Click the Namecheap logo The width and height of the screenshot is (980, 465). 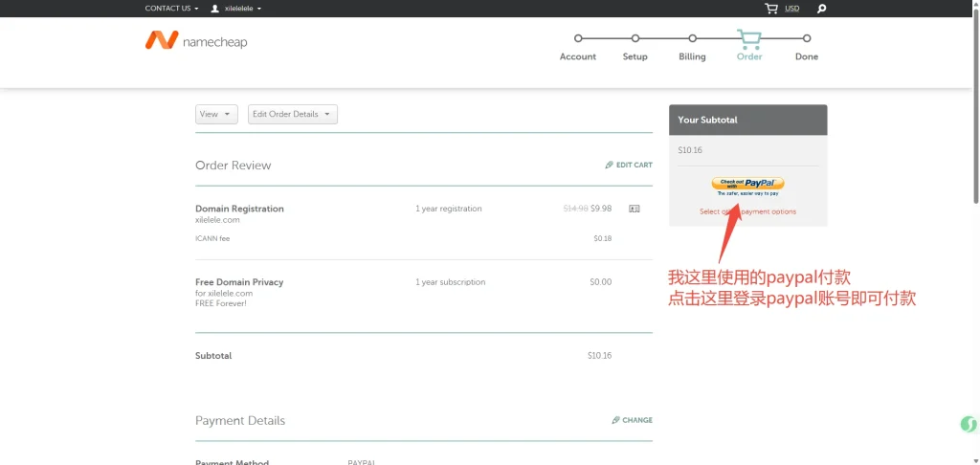196,40
